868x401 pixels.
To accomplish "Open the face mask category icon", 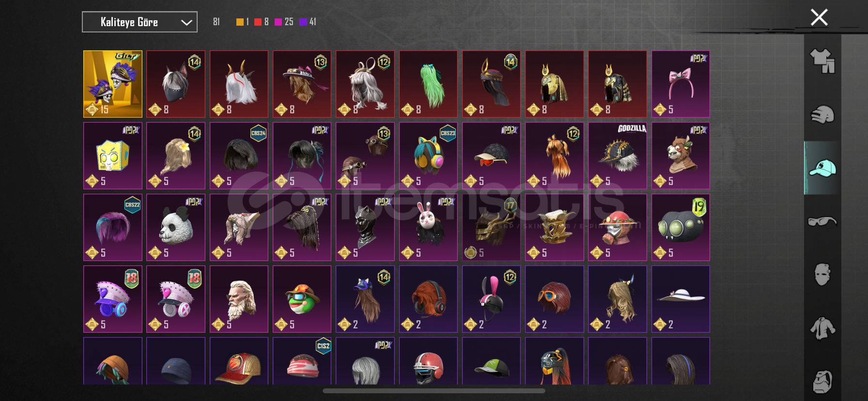I will pos(822,275).
